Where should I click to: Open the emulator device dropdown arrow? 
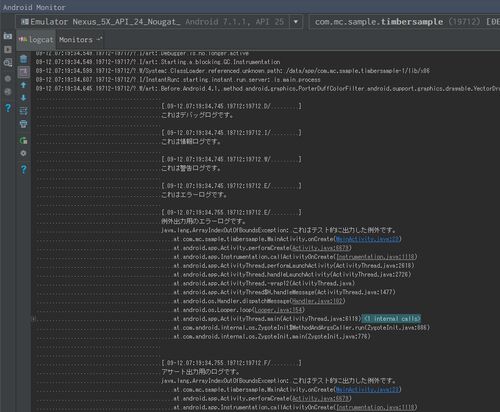point(296,22)
